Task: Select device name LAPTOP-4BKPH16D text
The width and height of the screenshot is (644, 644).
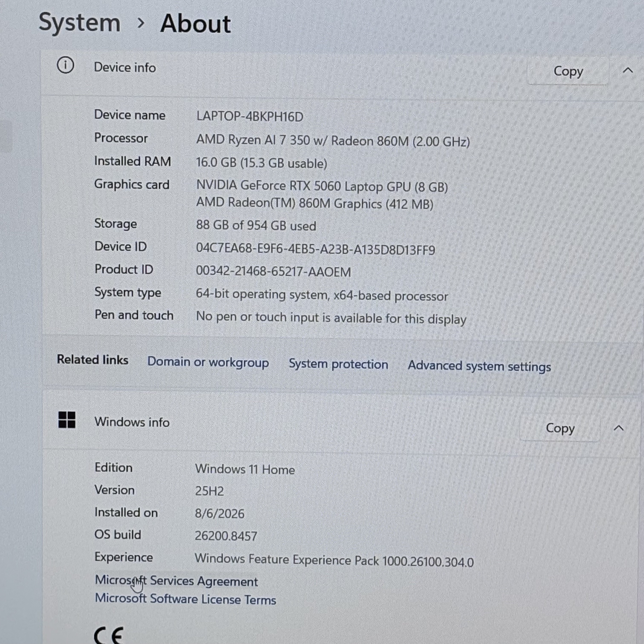Action: (250, 116)
